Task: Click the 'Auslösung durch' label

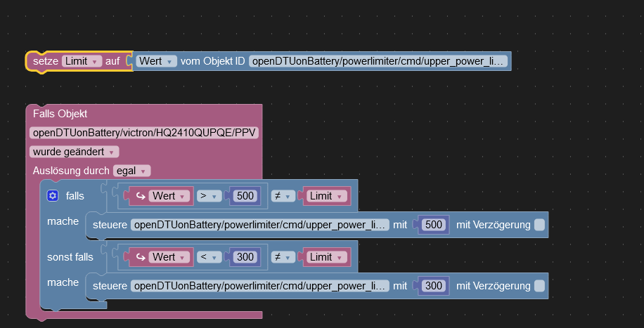Action: pos(71,171)
